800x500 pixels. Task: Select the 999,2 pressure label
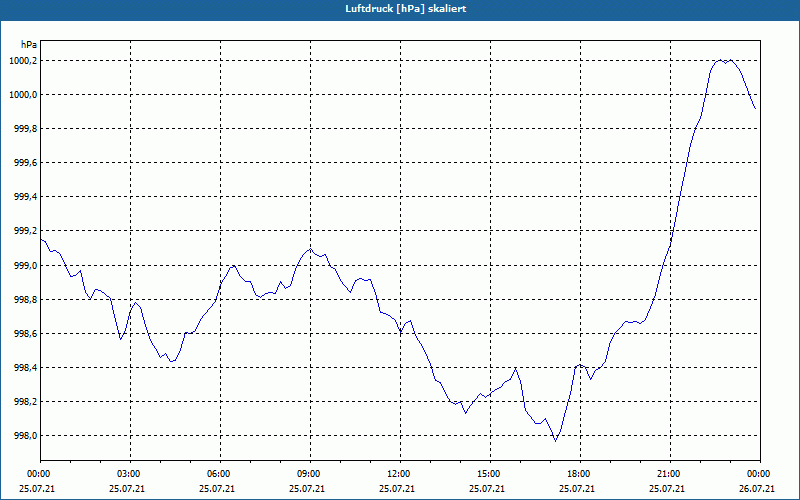click(x=26, y=231)
